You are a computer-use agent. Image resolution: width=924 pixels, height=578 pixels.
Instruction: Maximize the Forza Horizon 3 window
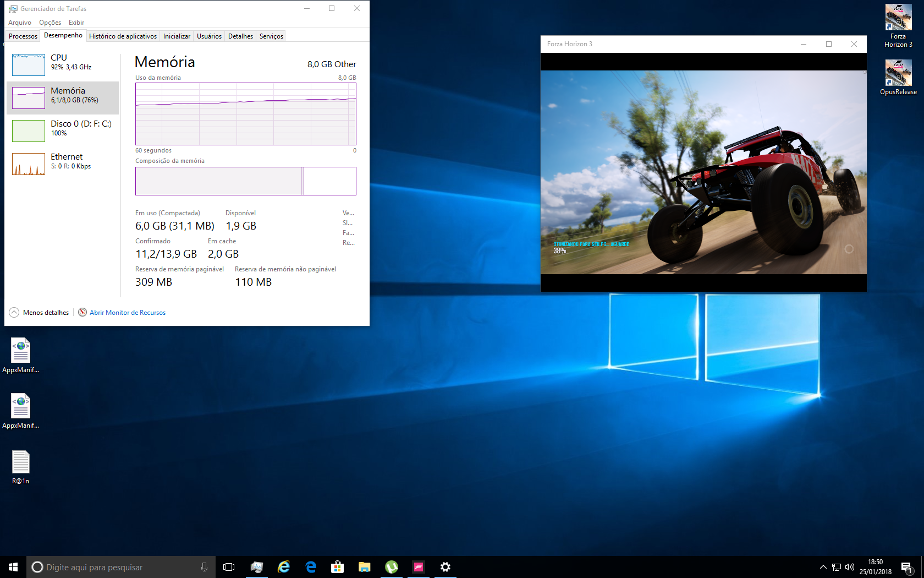point(829,44)
